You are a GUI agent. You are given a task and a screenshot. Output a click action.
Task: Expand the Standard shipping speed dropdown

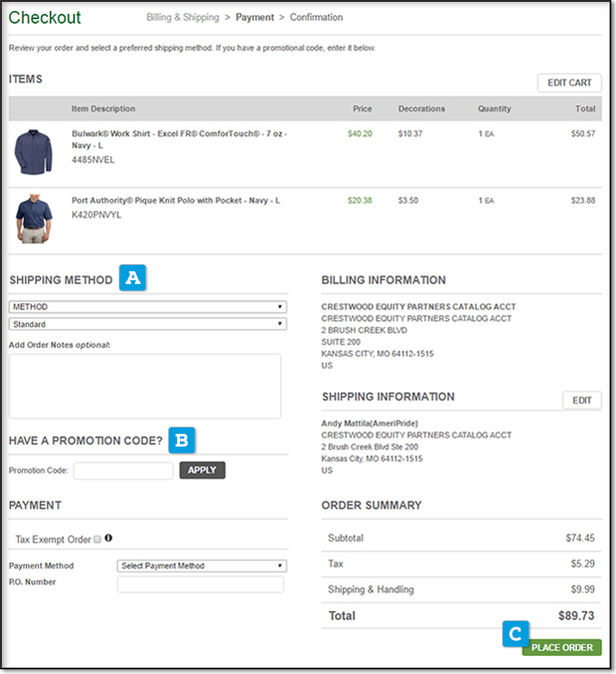point(147,323)
